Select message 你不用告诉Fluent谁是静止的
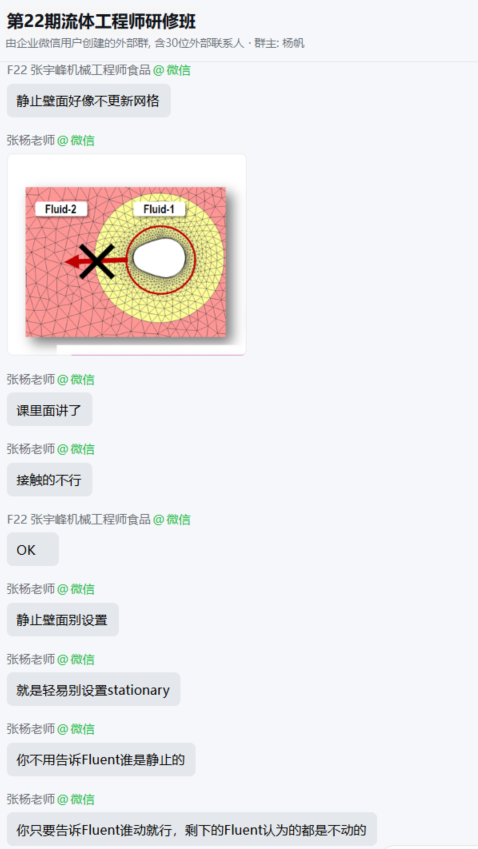Viewport: 478px width, 849px height. 101,760
